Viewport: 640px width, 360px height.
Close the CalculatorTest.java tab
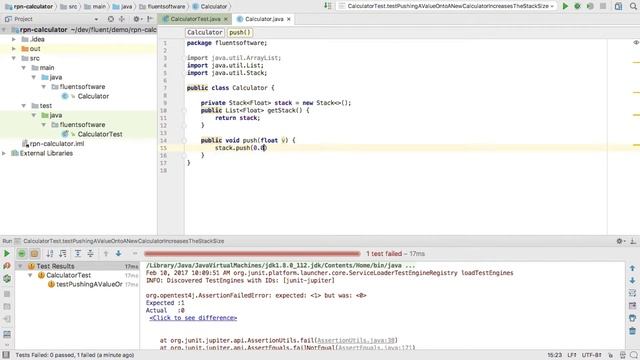click(226, 19)
